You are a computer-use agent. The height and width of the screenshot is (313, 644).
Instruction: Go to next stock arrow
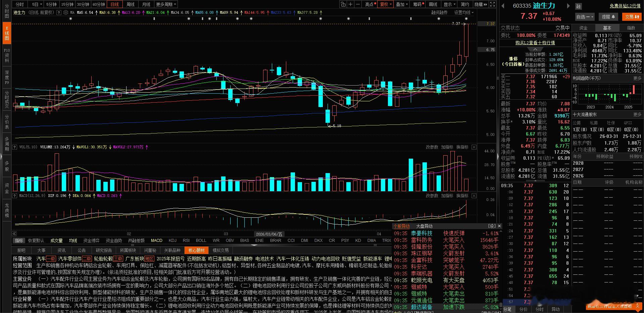pos(568,6)
